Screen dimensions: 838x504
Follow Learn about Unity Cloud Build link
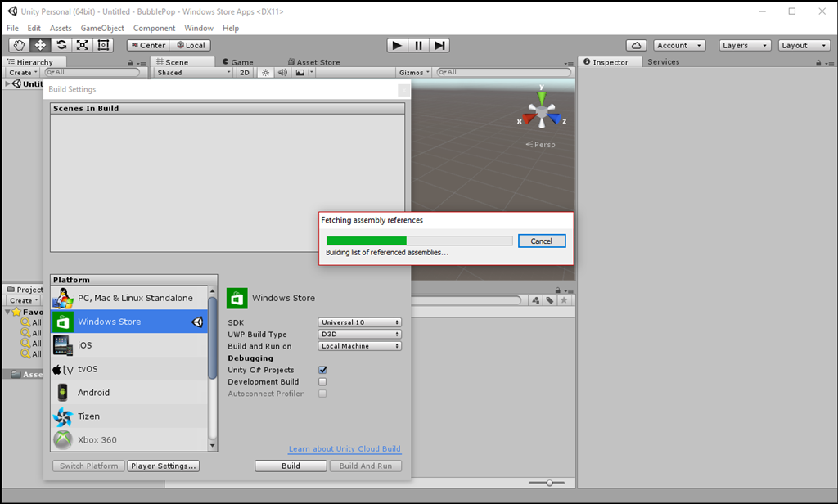[345, 449]
